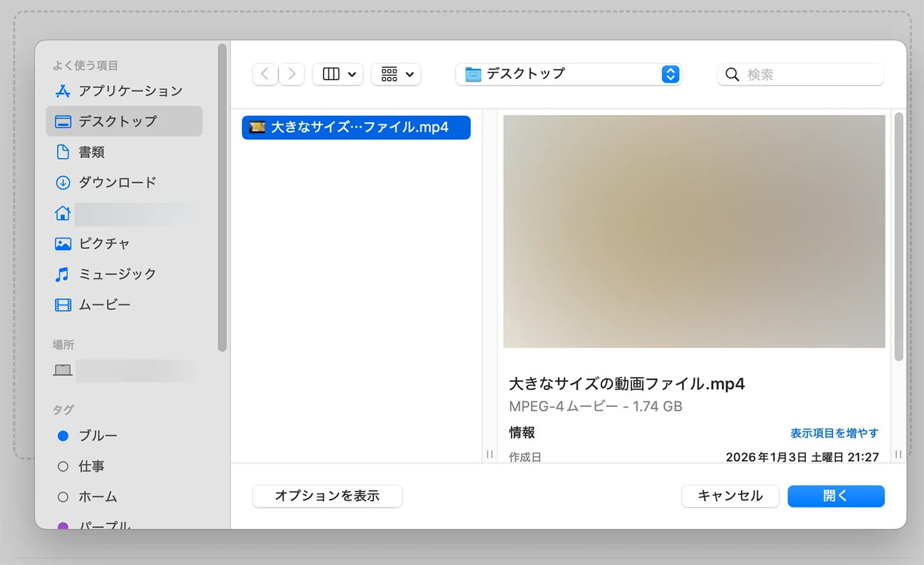Select the パープル color tag dot
Image resolution: width=924 pixels, height=565 pixels.
(x=63, y=525)
